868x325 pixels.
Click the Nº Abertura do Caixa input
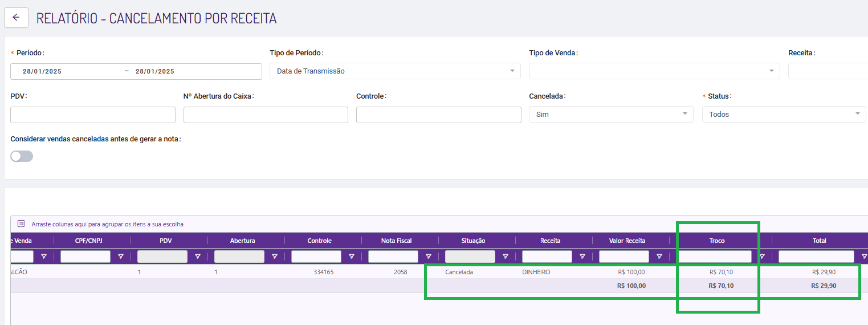tap(266, 115)
